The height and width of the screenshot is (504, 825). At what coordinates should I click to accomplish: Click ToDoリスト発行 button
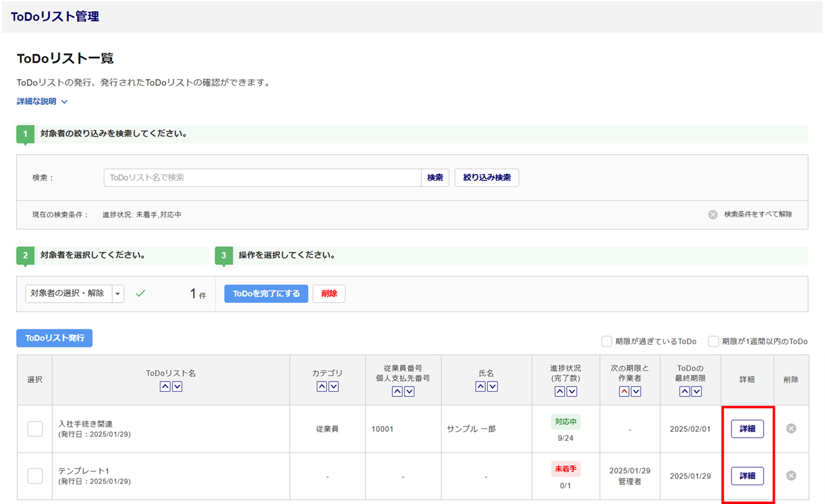(x=54, y=338)
